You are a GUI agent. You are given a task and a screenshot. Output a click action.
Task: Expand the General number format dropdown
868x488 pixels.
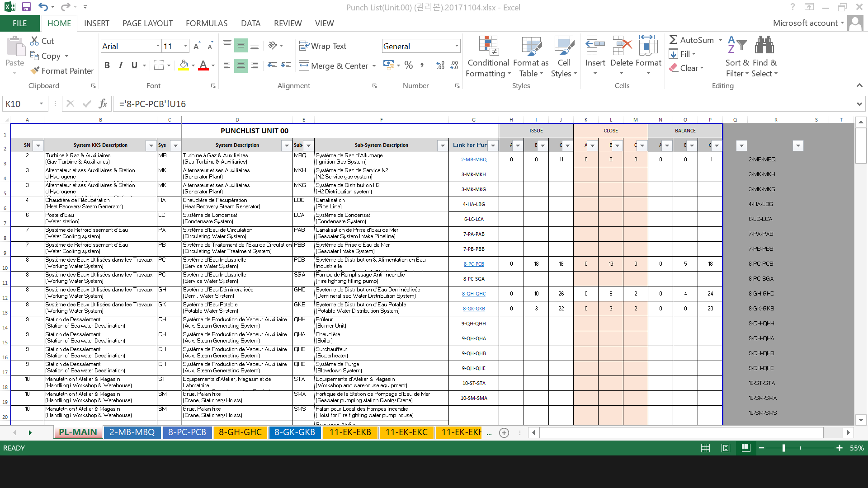point(457,46)
